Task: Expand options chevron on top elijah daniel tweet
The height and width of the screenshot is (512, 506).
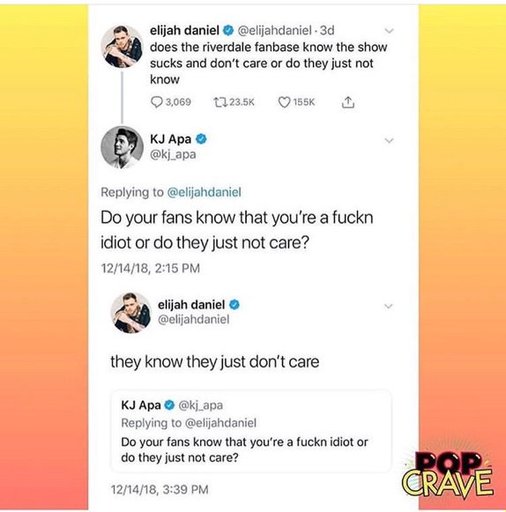Action: pos(389,31)
